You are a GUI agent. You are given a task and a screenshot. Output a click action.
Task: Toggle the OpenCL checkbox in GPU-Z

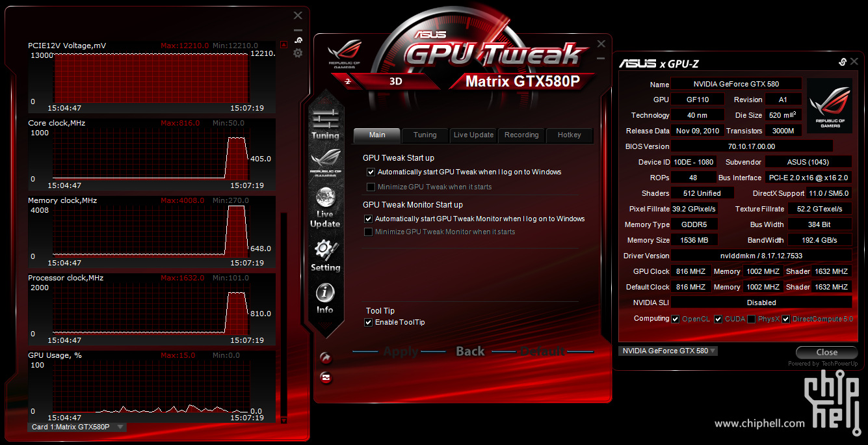[x=676, y=319]
